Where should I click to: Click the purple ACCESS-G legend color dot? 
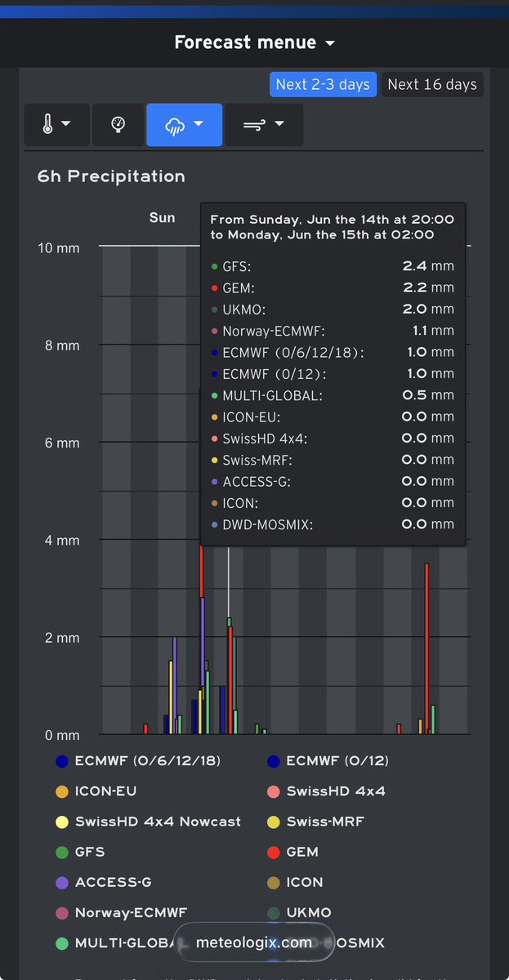(x=62, y=882)
